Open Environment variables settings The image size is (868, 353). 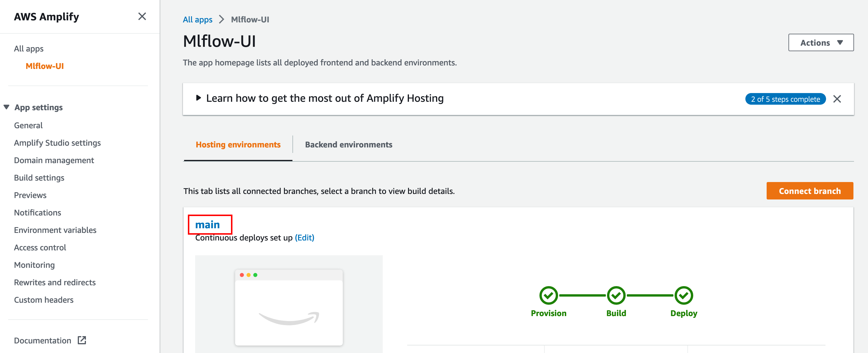pyautogui.click(x=55, y=230)
